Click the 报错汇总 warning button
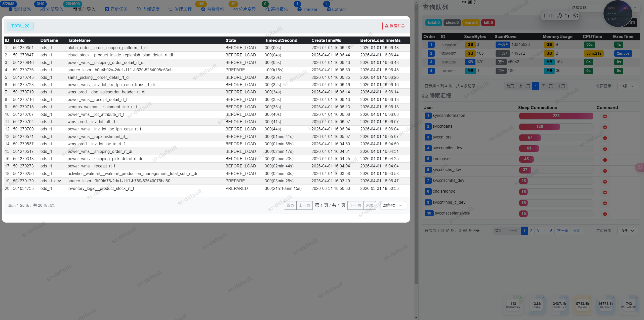644x320 pixels. click(x=394, y=26)
